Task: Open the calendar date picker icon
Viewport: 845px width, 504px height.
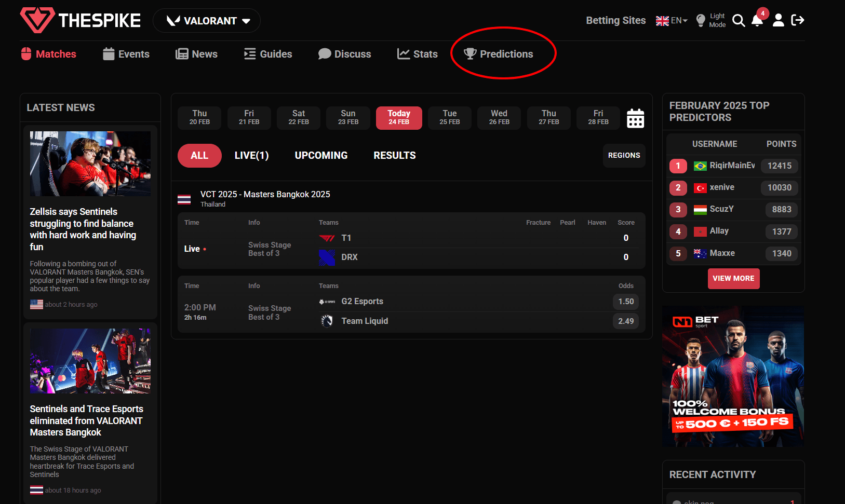Action: pyautogui.click(x=635, y=118)
